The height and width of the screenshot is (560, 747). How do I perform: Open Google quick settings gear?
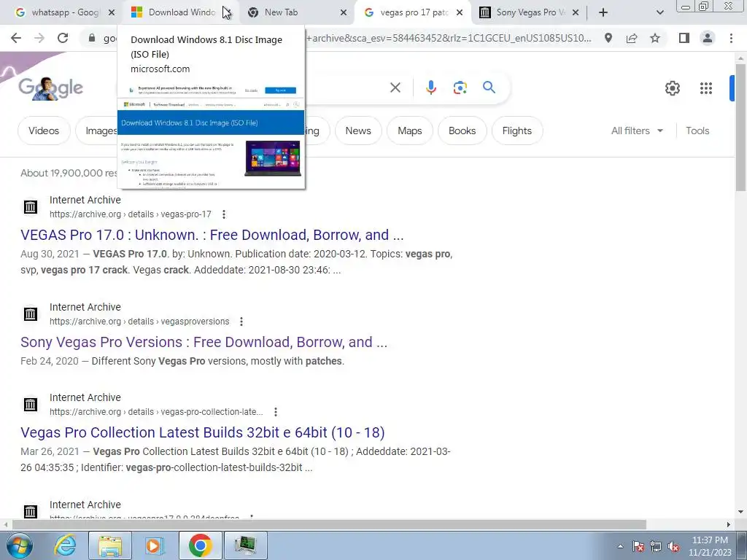point(672,88)
